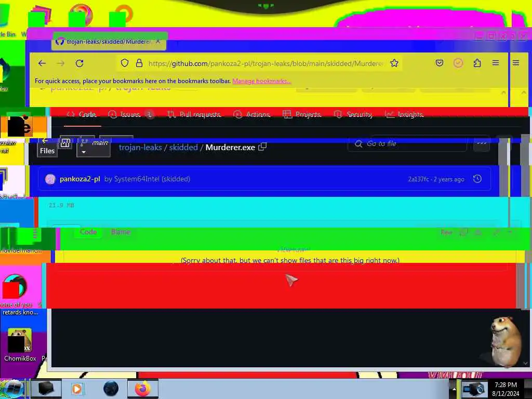Open the Insights tab
Viewport: 532px width, 399px height.
tap(404, 115)
